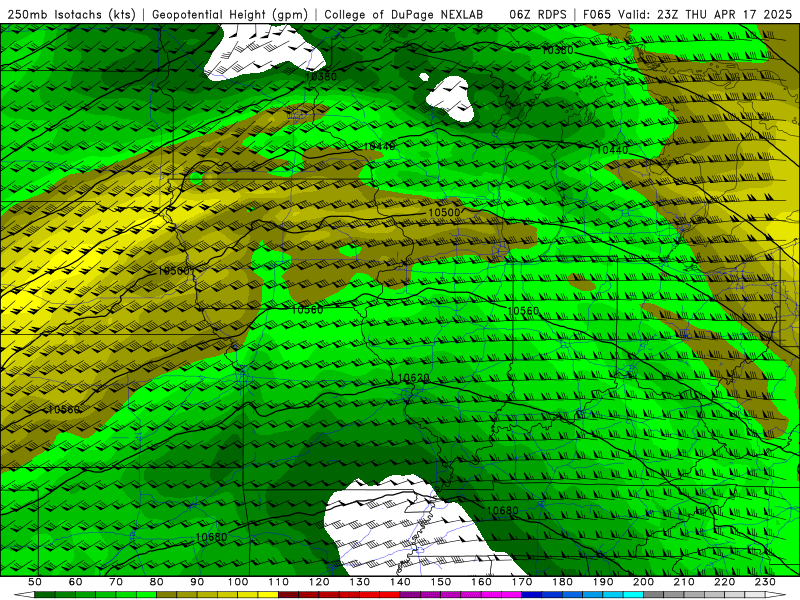Click the 150 value on the color scale

441,582
